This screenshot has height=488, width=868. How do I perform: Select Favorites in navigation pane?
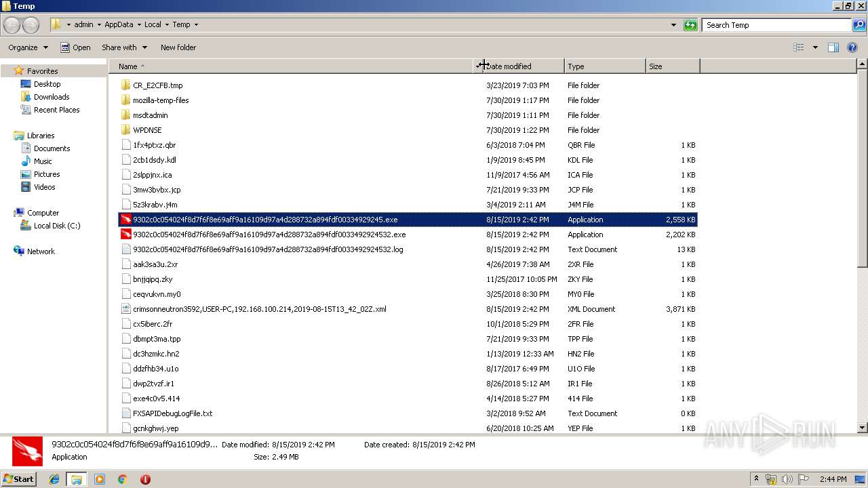tap(42, 71)
